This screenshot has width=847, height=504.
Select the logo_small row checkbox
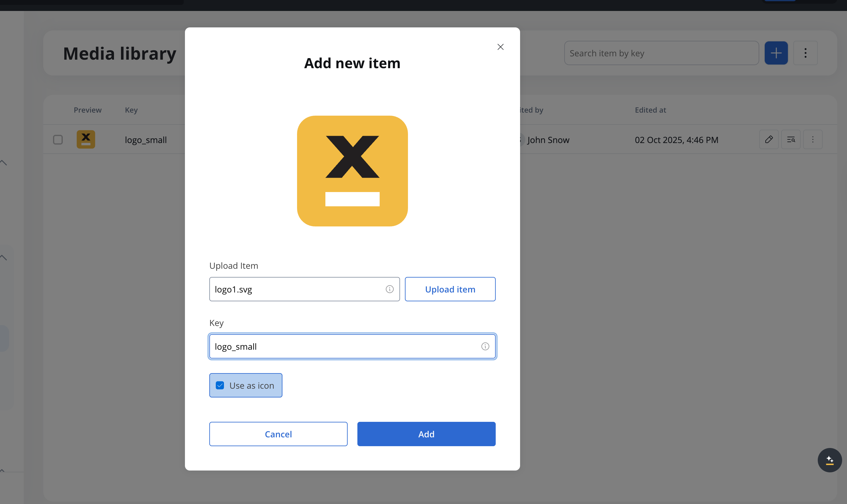(x=58, y=140)
